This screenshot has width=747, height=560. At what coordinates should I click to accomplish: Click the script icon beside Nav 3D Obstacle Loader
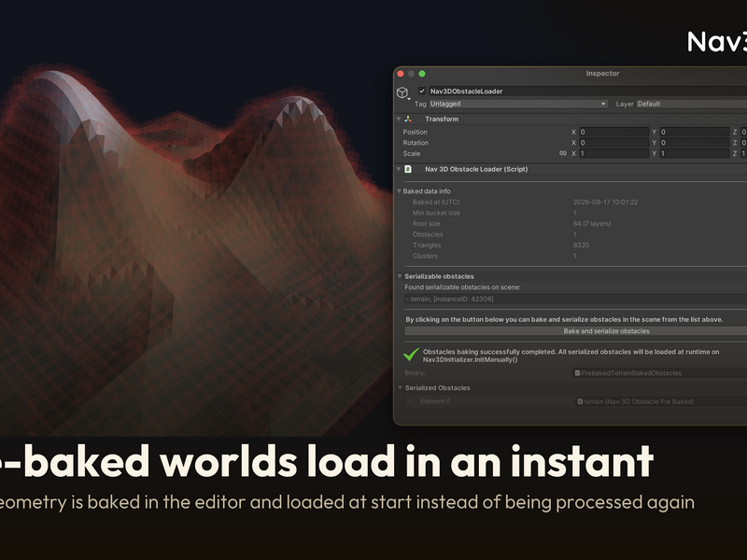tap(408, 169)
